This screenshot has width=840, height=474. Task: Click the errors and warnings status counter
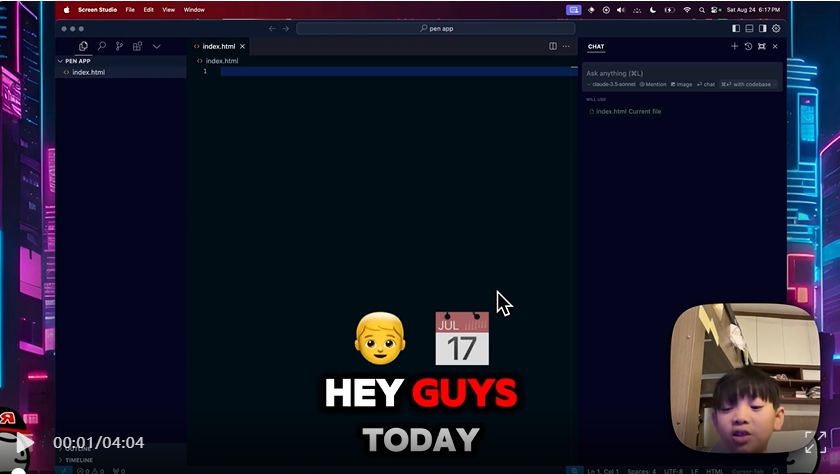coord(91,471)
